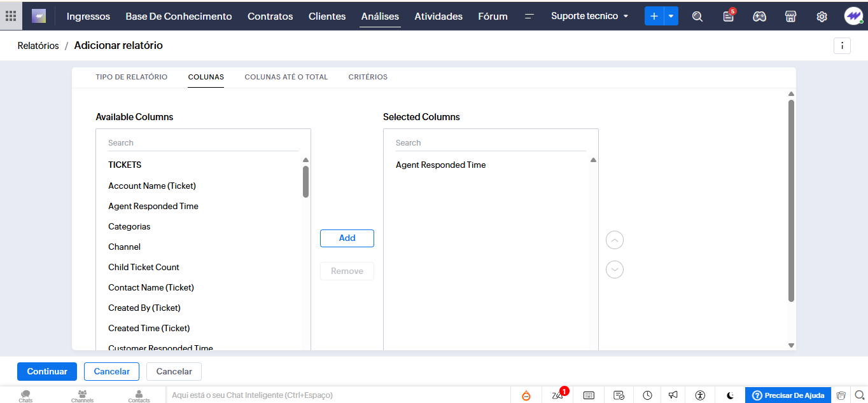Open the app launcher grid icon
Screen dimensions: 868x403
click(11, 16)
